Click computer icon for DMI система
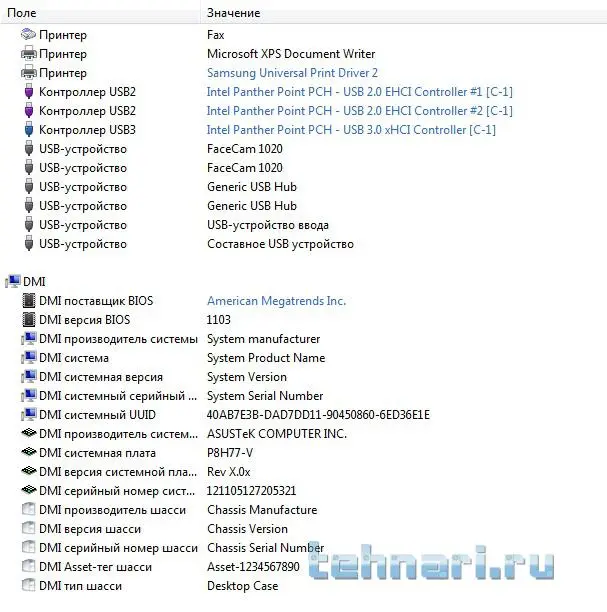Image resolution: width=607 pixels, height=612 pixels. [x=29, y=358]
